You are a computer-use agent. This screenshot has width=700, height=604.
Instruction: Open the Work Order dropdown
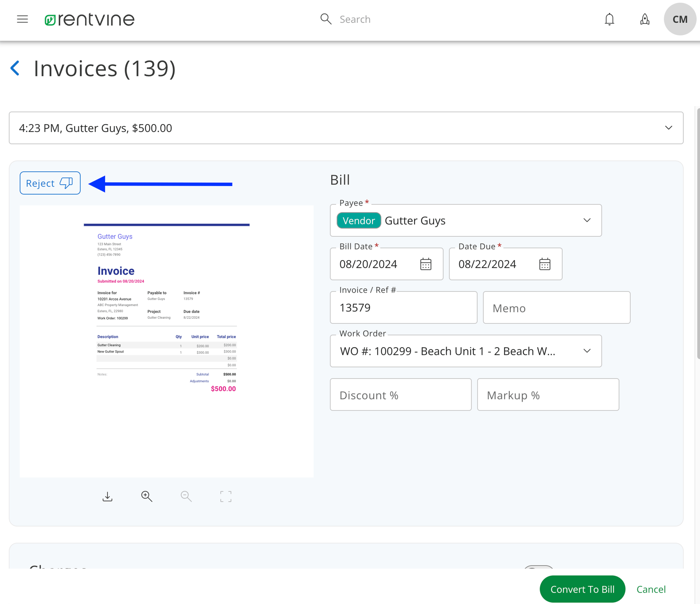[x=587, y=350]
